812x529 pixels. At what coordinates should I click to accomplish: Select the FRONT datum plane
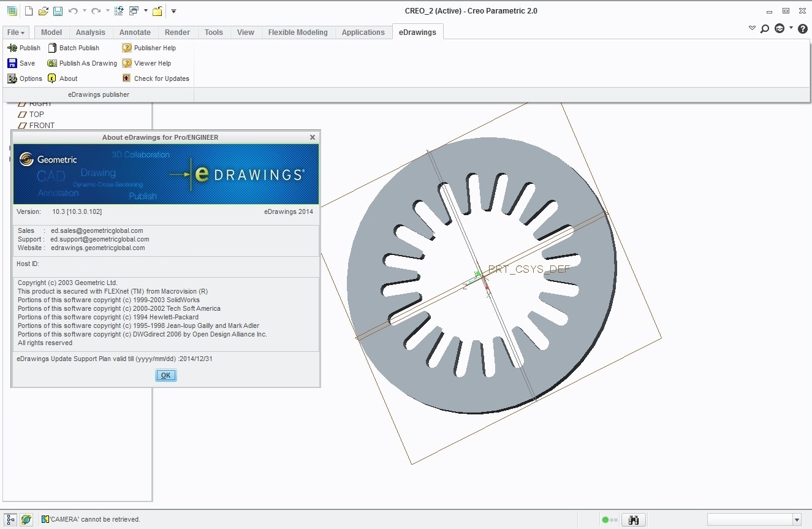[x=36, y=125]
